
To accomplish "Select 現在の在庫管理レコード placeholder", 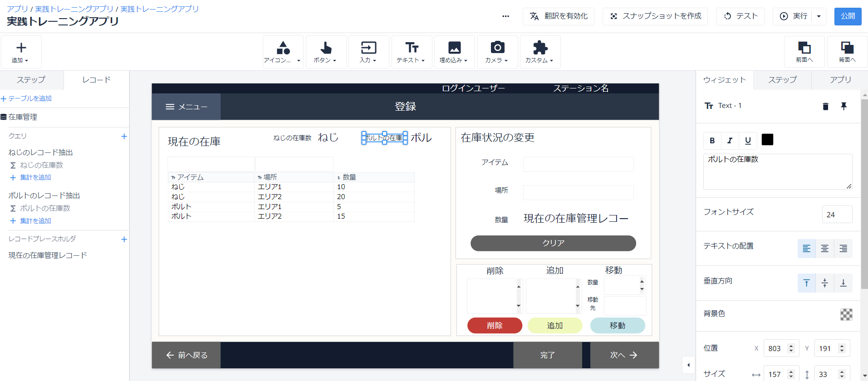I will pos(48,255).
